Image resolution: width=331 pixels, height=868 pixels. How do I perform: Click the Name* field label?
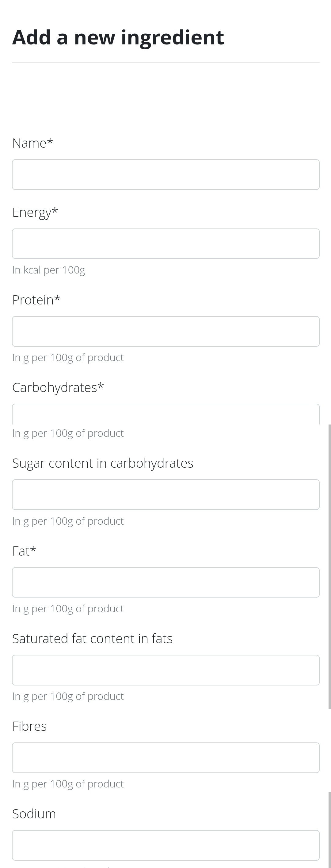[x=32, y=142]
